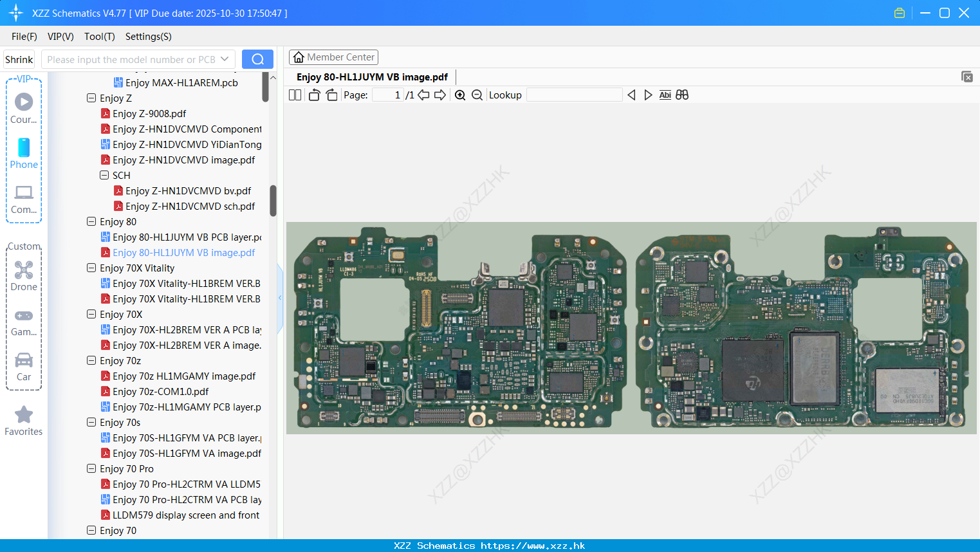Click the Shrink button
Viewport: 980px width, 552px height.
(19, 59)
